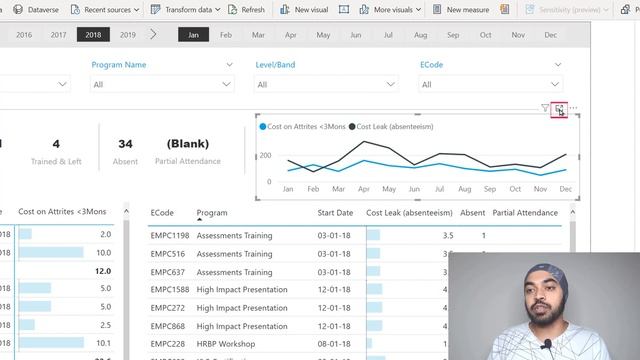The width and height of the screenshot is (640, 360).
Task: Select the EMPC516 cell
Action: tap(167, 254)
